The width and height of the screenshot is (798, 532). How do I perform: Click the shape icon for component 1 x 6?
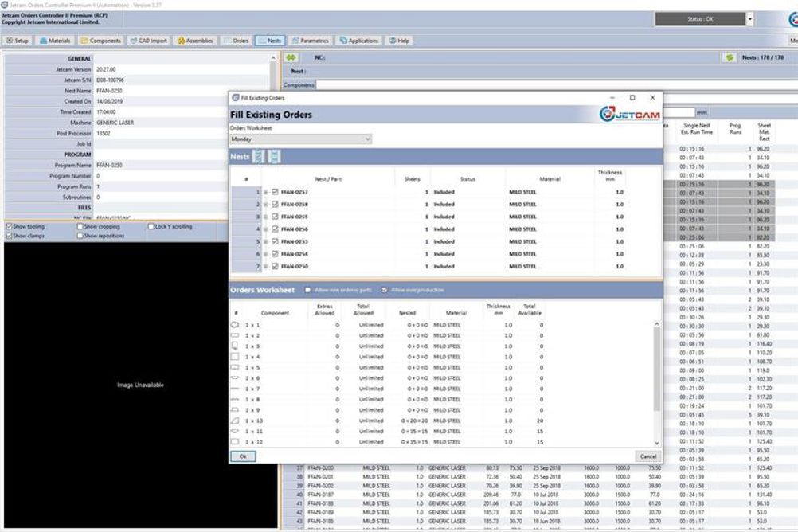click(235, 377)
